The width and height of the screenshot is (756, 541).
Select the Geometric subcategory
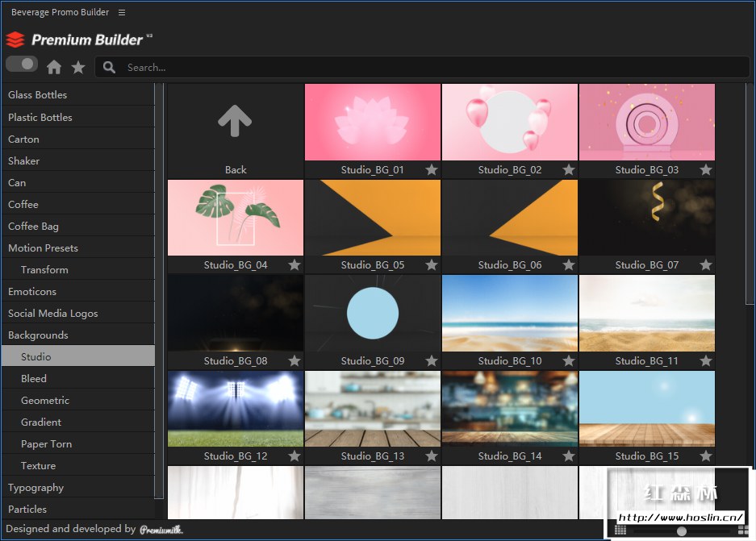click(78, 401)
